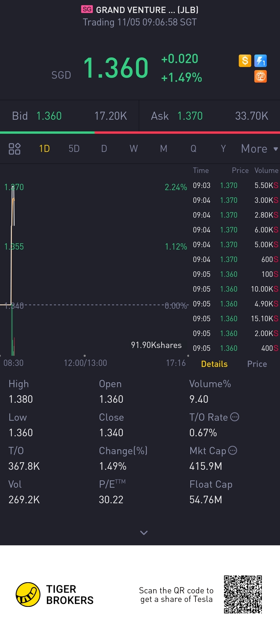Tap the yellow dollar sign icon

[245, 61]
